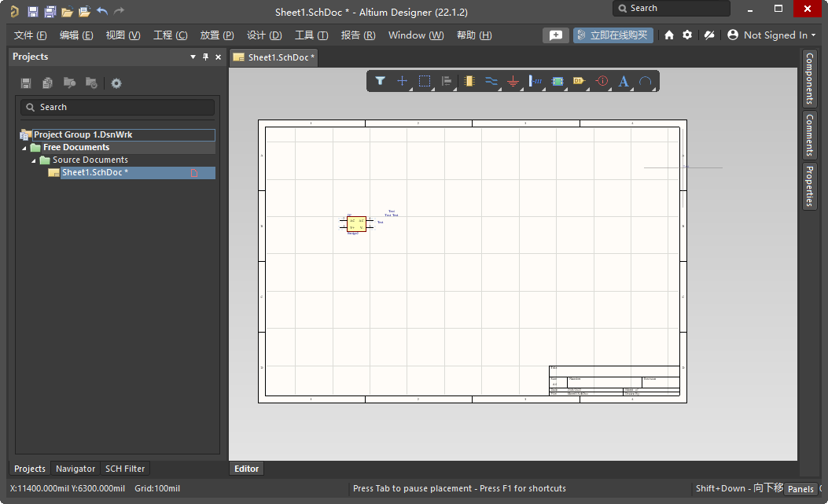Click the No ERC directive tool
The width and height of the screenshot is (828, 504).
click(x=602, y=81)
